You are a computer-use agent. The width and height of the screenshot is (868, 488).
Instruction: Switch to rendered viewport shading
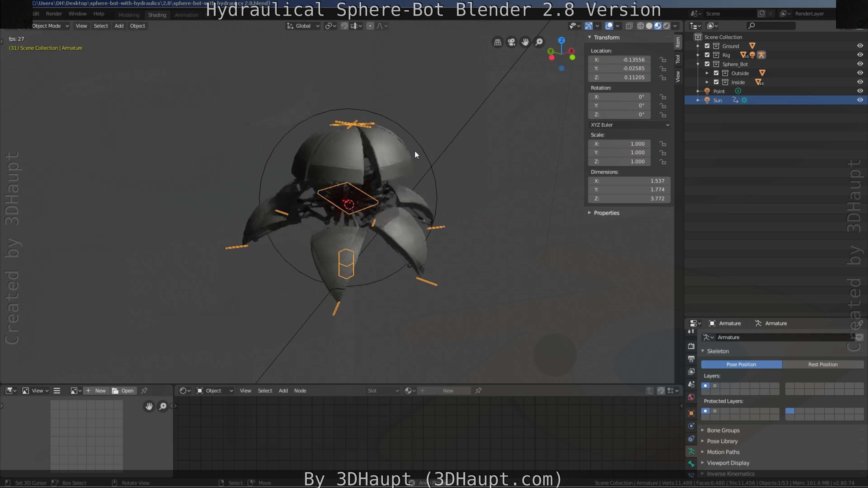click(667, 26)
